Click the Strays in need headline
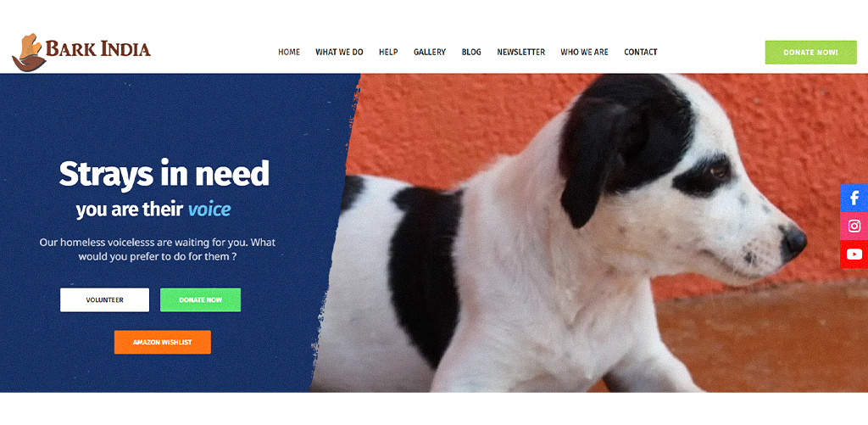 164,173
